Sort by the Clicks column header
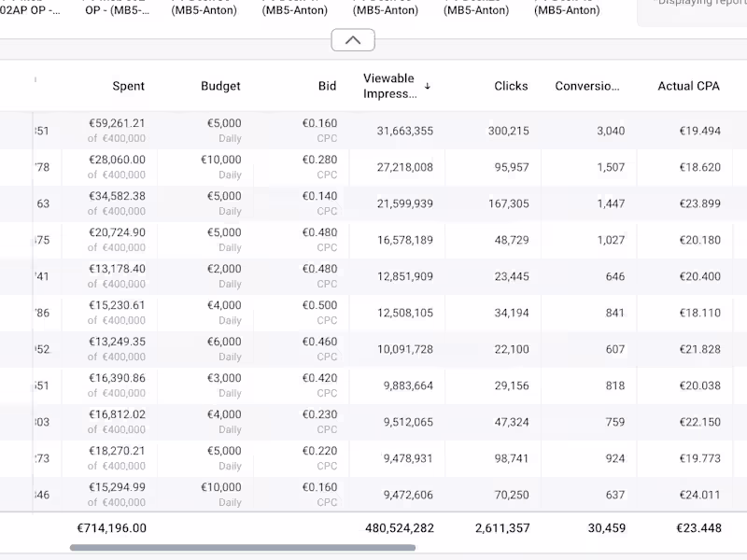The width and height of the screenshot is (747, 560). 511,86
